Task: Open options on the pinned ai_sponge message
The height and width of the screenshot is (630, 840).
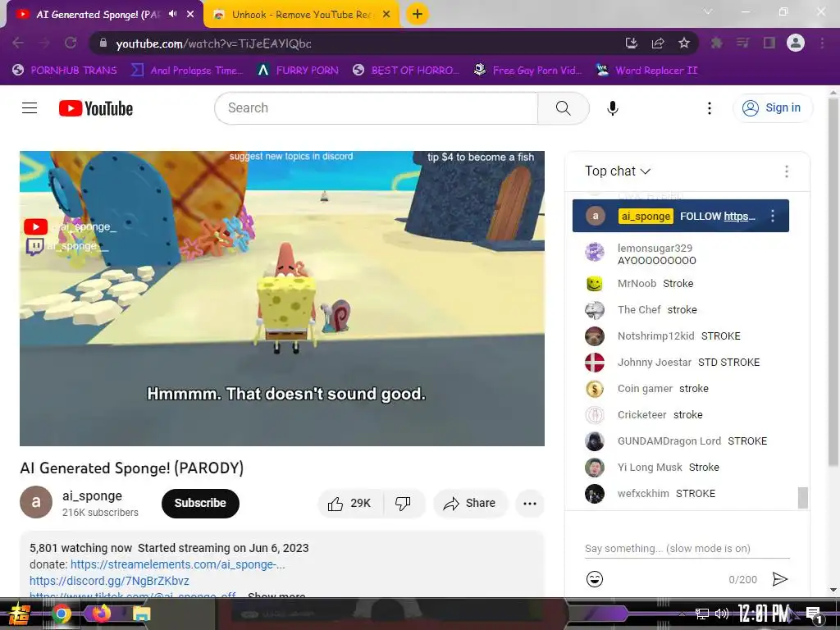Action: click(x=772, y=216)
